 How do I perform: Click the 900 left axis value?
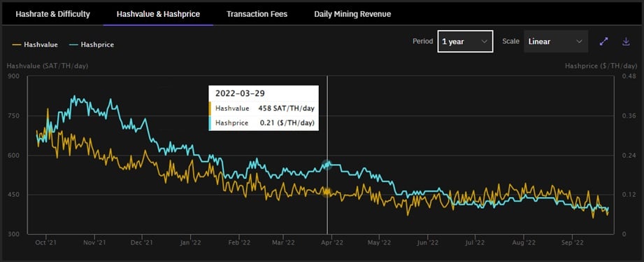(x=13, y=76)
